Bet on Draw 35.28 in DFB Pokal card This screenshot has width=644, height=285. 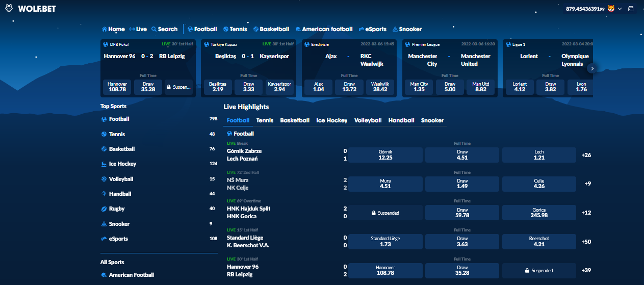click(148, 87)
